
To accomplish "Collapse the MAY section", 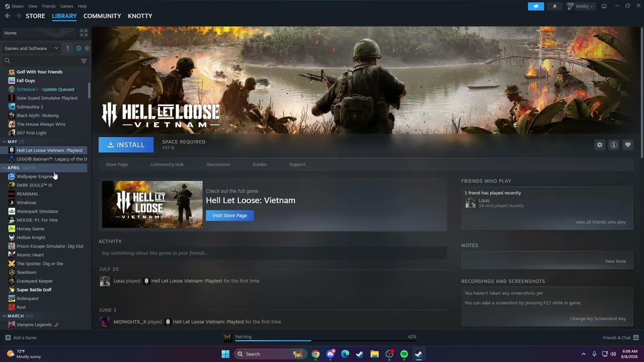I will pyautogui.click(x=5, y=142).
